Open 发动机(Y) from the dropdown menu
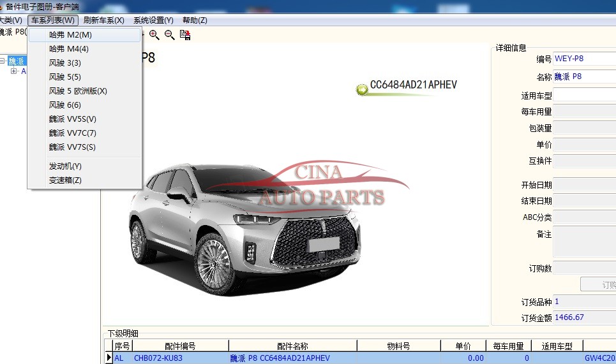 click(65, 166)
